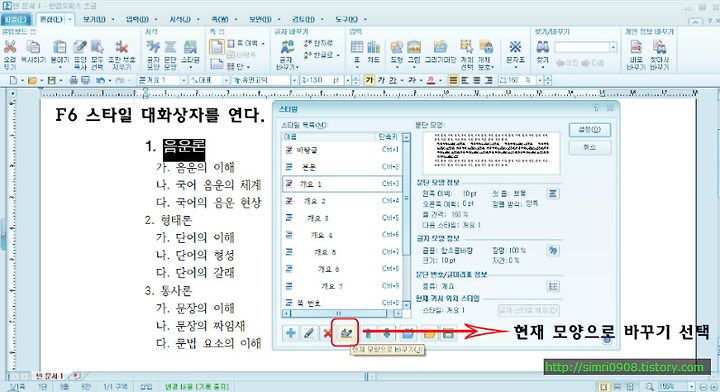The width and height of the screenshot is (720, 392).
Task: Toggle center alignment button
Action: (477, 80)
